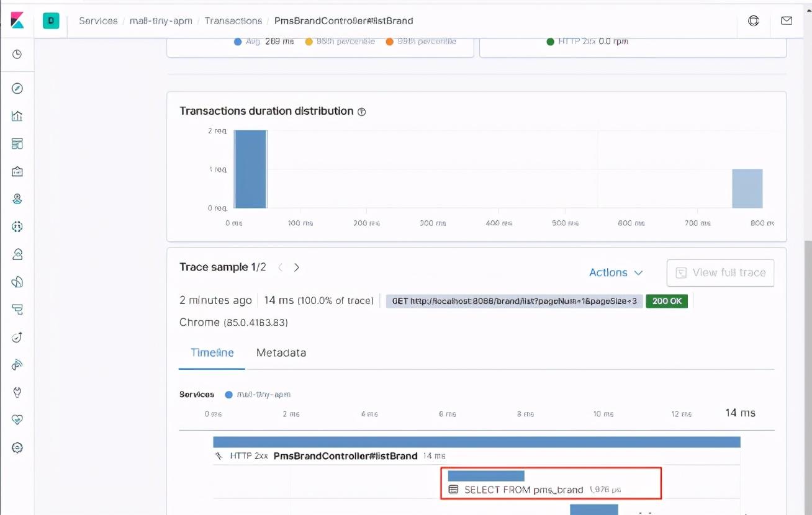812x515 pixels.
Task: Click '14 ms (100.0% of trace)' text
Action: click(318, 300)
